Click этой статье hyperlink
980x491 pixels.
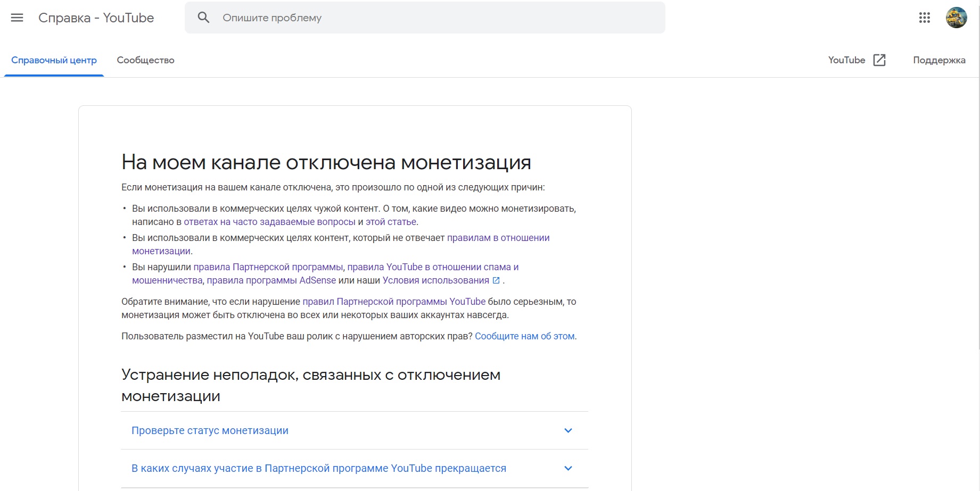393,221
